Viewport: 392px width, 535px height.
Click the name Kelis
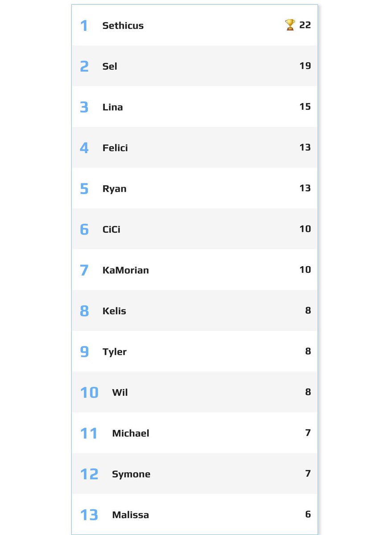[x=114, y=311]
